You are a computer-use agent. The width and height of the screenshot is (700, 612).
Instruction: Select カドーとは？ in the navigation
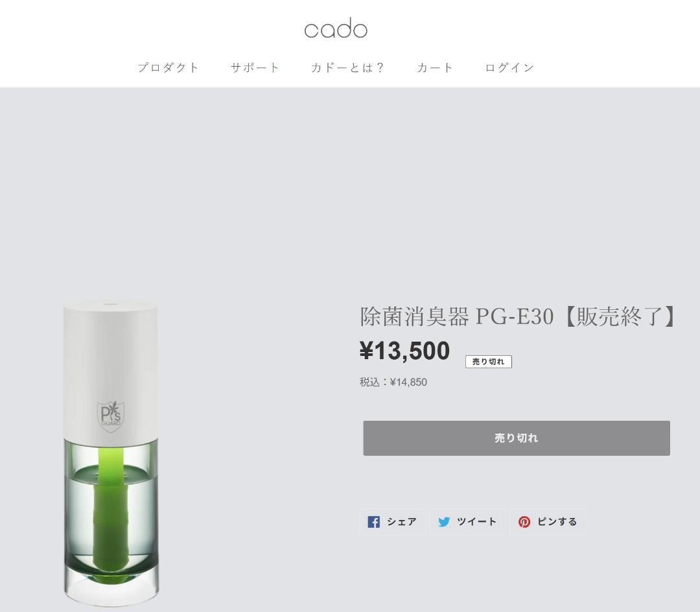[x=348, y=67]
